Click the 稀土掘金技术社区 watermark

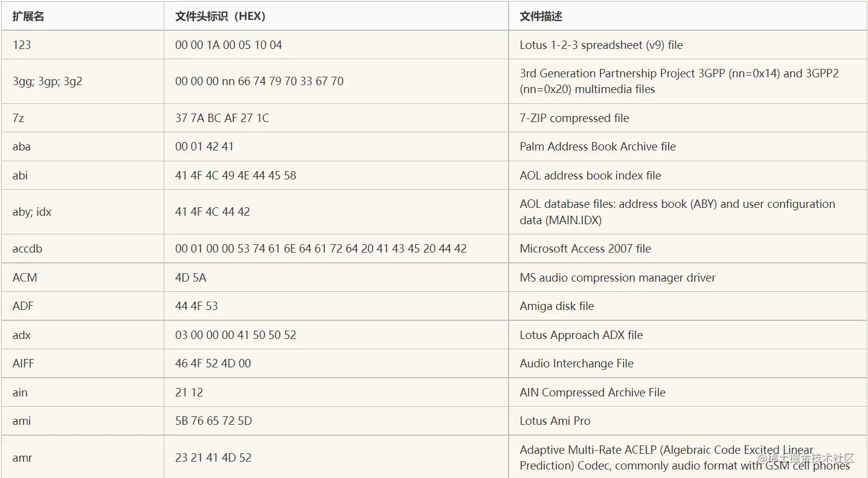pyautogui.click(x=806, y=458)
